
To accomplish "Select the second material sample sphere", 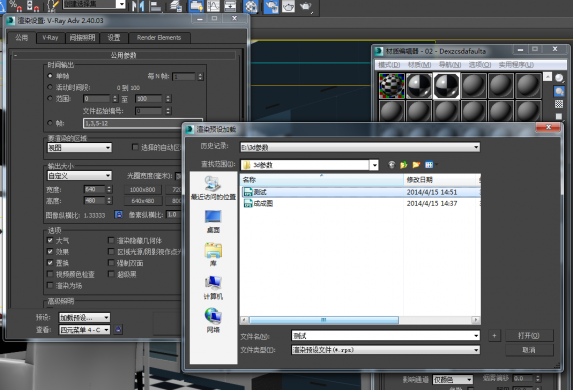I will click(419, 86).
